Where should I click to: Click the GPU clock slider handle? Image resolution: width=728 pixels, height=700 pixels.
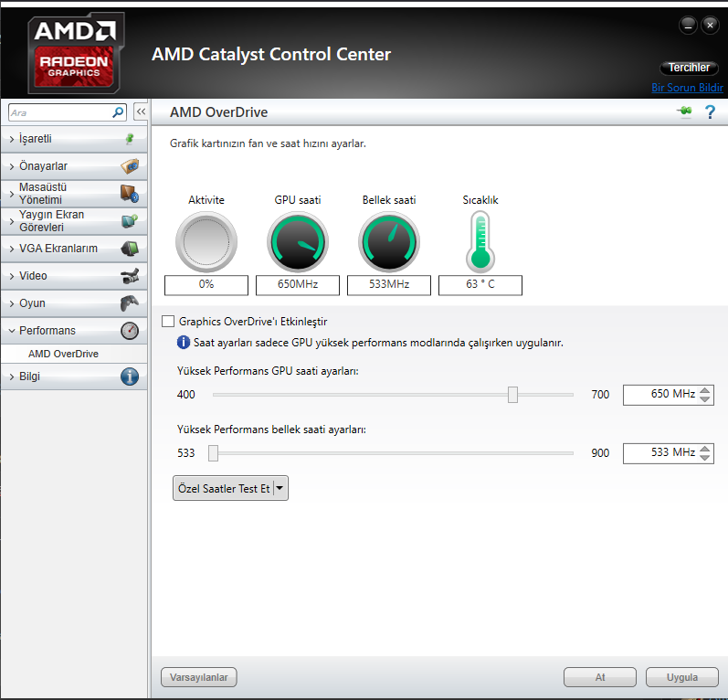point(512,395)
